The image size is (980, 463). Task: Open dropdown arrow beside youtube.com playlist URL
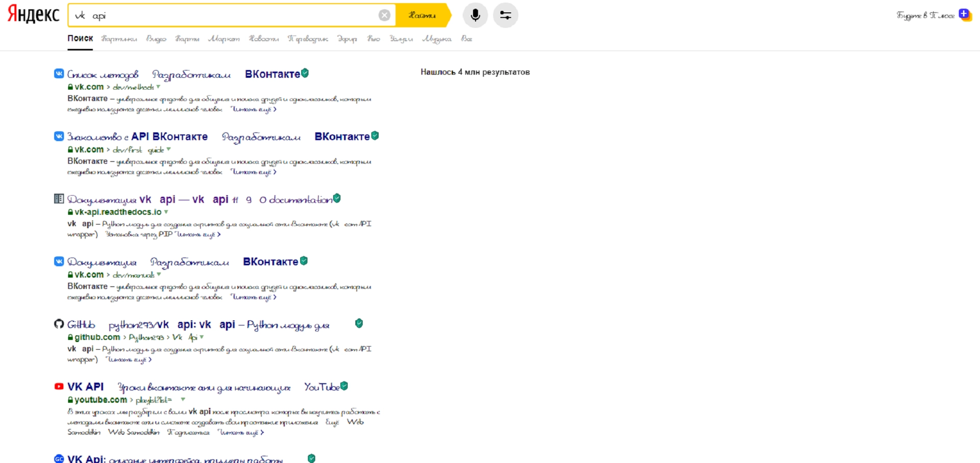point(183,400)
